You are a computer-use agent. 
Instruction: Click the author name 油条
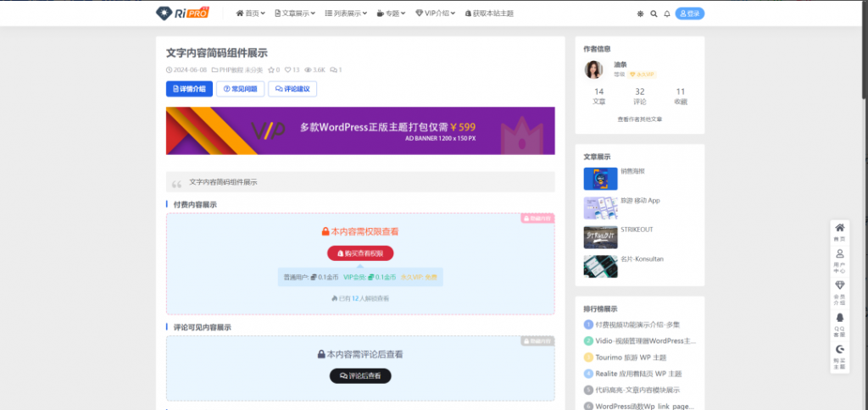pyautogui.click(x=620, y=64)
